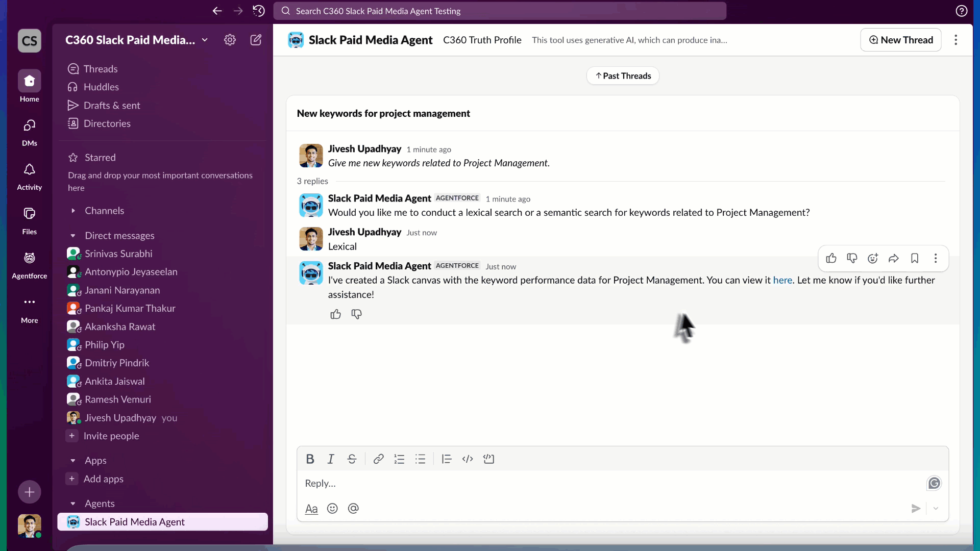
Task: Click the New Thread button
Action: [x=900, y=40]
